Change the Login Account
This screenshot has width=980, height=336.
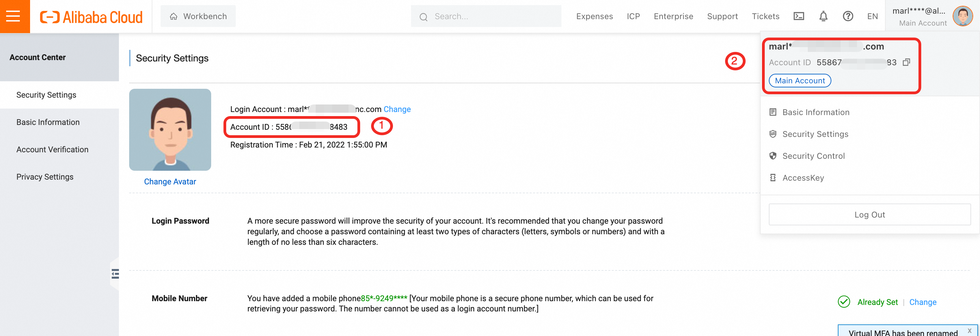click(397, 110)
